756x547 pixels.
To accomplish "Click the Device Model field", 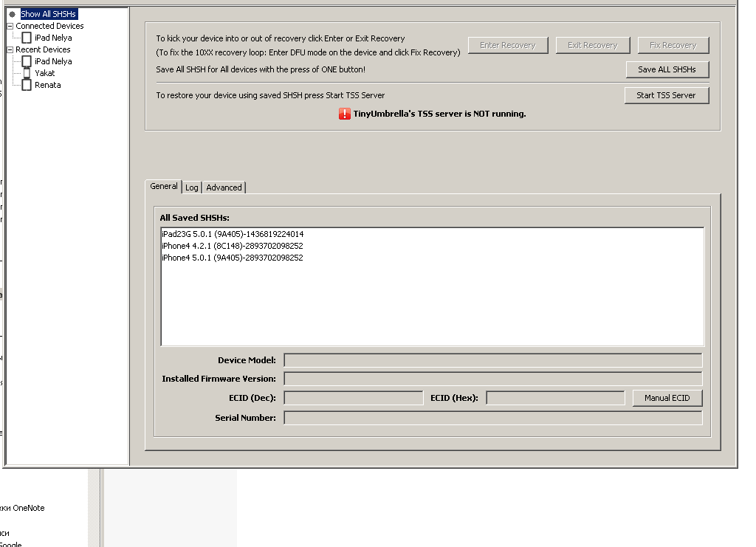I will tap(492, 360).
